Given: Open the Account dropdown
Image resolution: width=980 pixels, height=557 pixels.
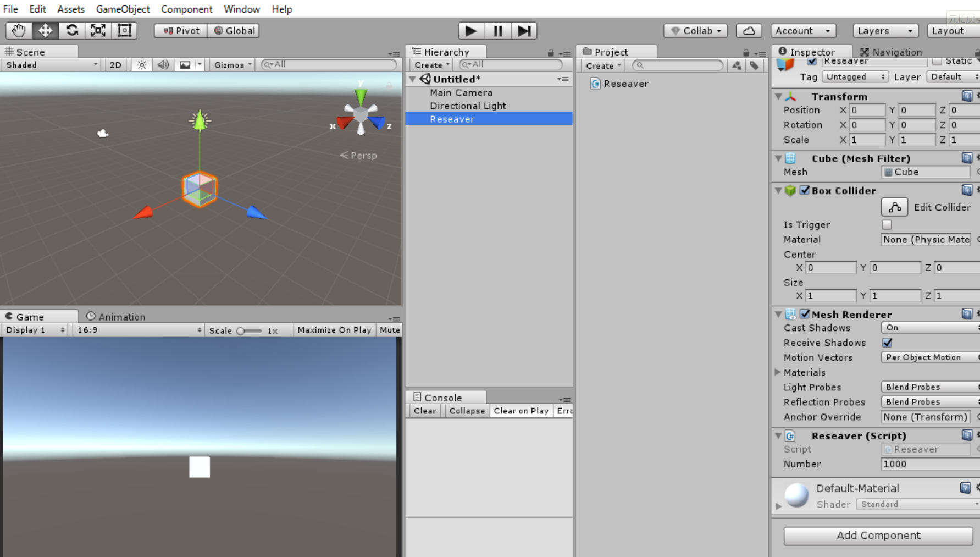Looking at the screenshot, I should pos(803,31).
